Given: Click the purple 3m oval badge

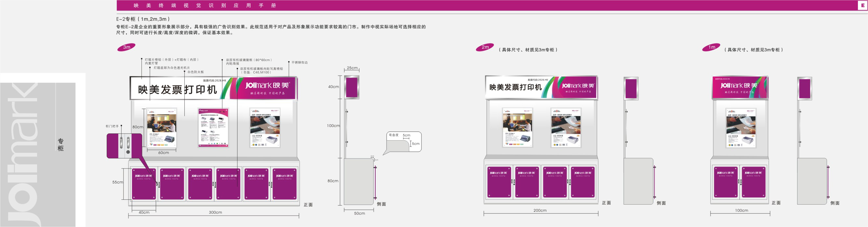Looking at the screenshot, I should click(127, 47).
